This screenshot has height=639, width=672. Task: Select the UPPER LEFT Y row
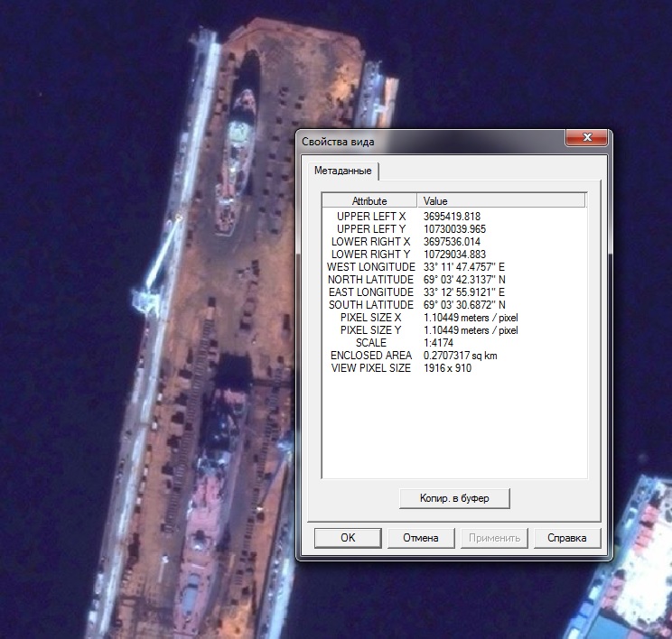point(371,229)
